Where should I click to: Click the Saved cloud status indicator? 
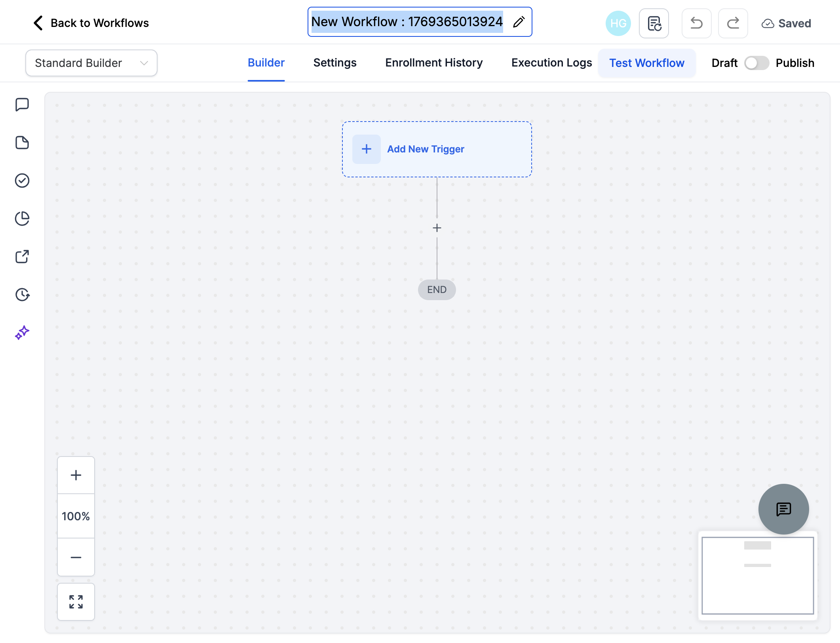pos(786,23)
